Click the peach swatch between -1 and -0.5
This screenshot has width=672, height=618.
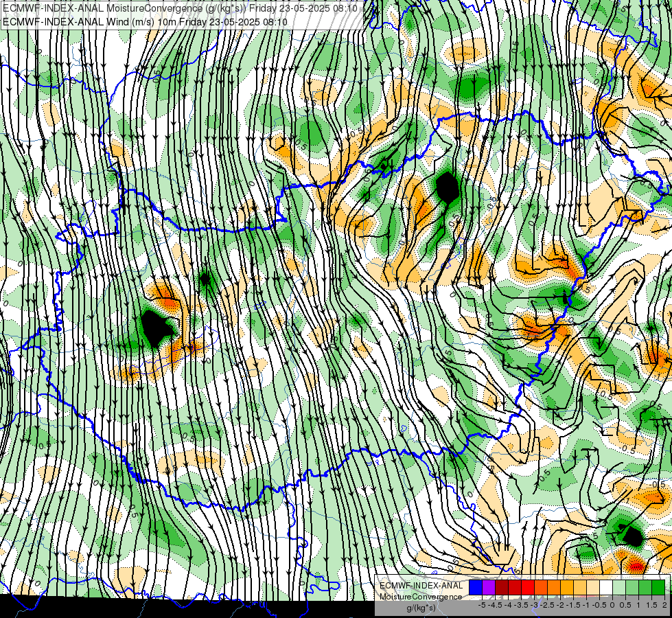tap(593, 587)
